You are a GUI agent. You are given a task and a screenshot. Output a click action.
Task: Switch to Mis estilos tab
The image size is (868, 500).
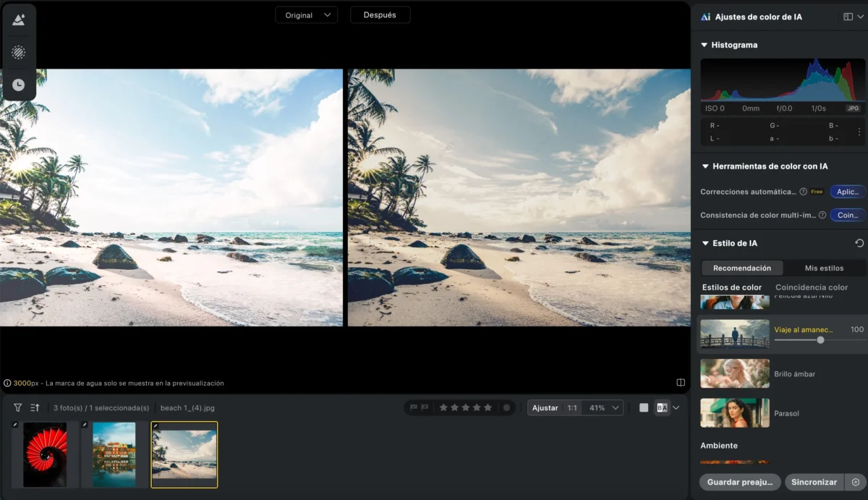pyautogui.click(x=825, y=268)
